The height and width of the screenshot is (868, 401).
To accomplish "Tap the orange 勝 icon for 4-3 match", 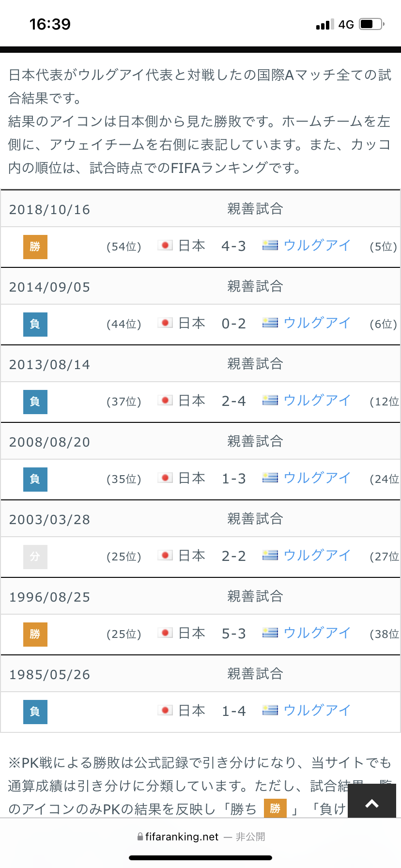I will point(35,247).
